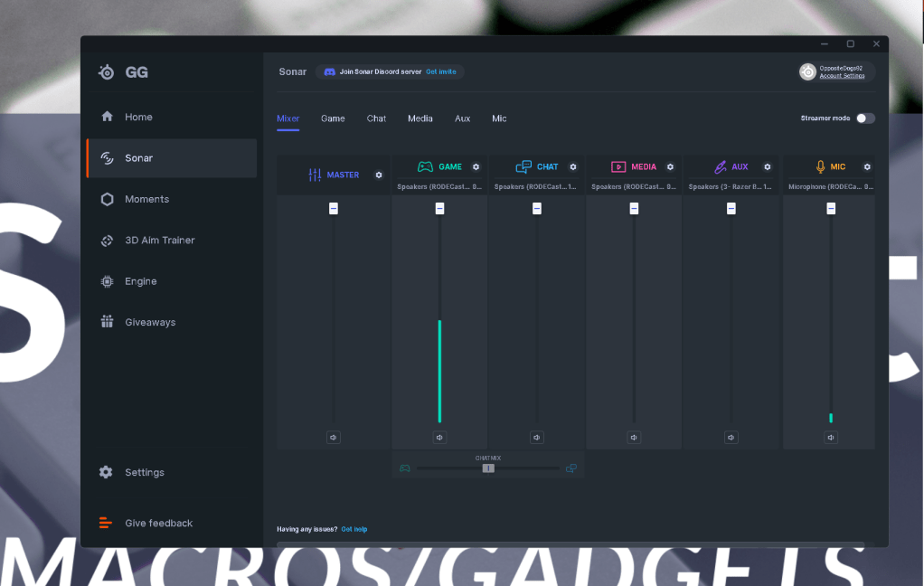This screenshot has width=924, height=586.
Task: Open Chat channel gear settings
Action: tap(573, 166)
